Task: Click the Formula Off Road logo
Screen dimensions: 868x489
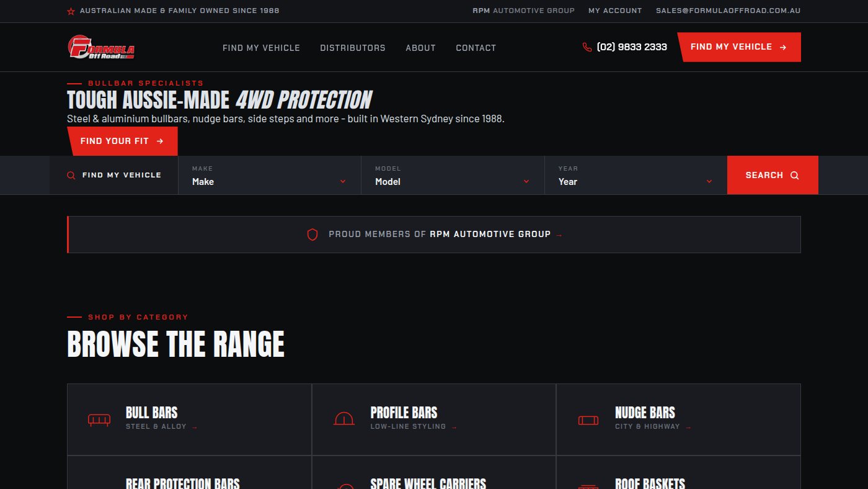Action: [x=102, y=47]
